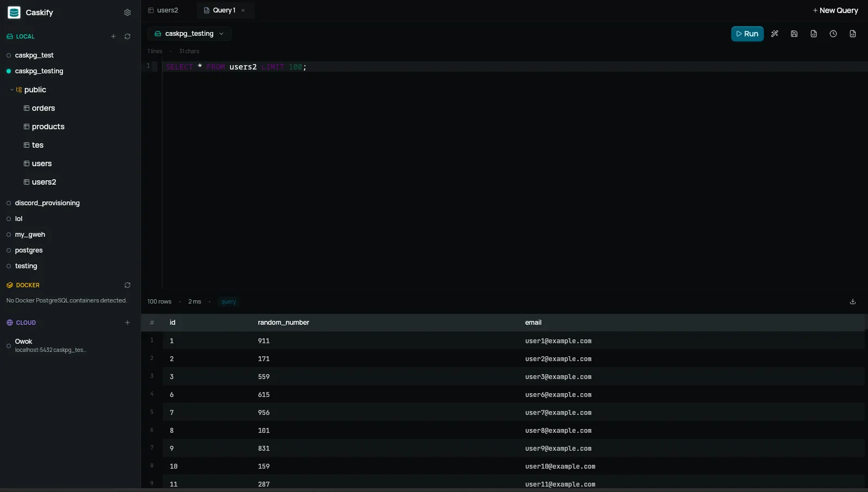Open the tes table
Image resolution: width=868 pixels, height=492 pixels.
pyautogui.click(x=37, y=145)
